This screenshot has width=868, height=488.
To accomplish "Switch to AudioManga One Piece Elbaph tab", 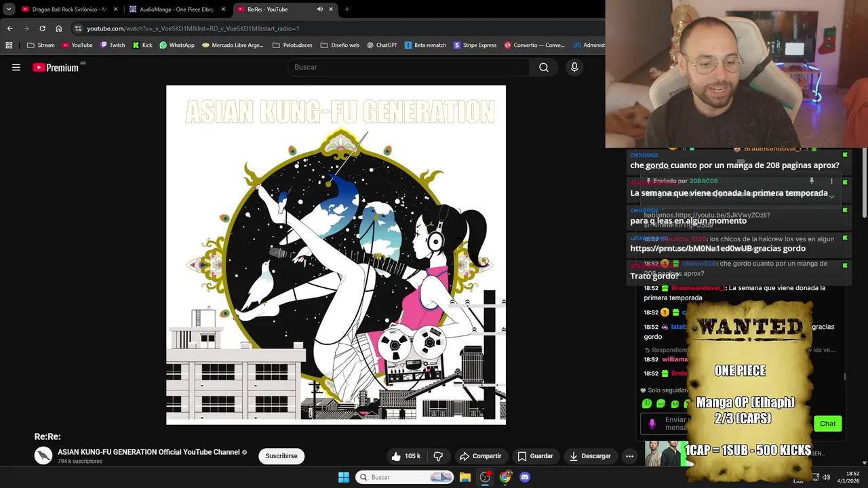I will [176, 9].
